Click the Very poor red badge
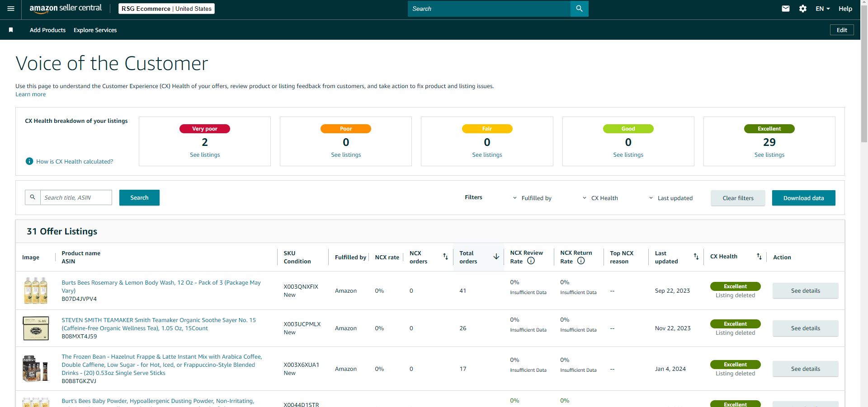The height and width of the screenshot is (407, 868). [205, 129]
